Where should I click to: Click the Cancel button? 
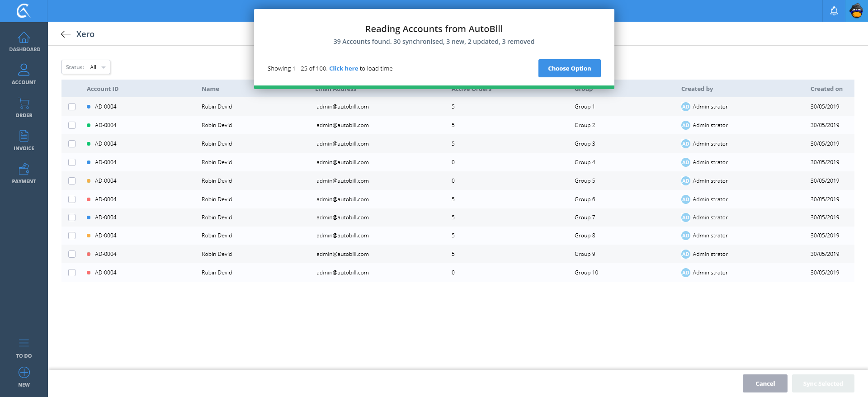click(765, 383)
